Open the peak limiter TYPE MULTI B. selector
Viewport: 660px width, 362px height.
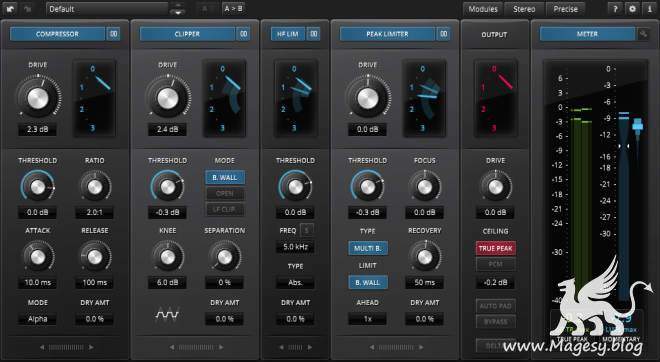click(x=367, y=248)
